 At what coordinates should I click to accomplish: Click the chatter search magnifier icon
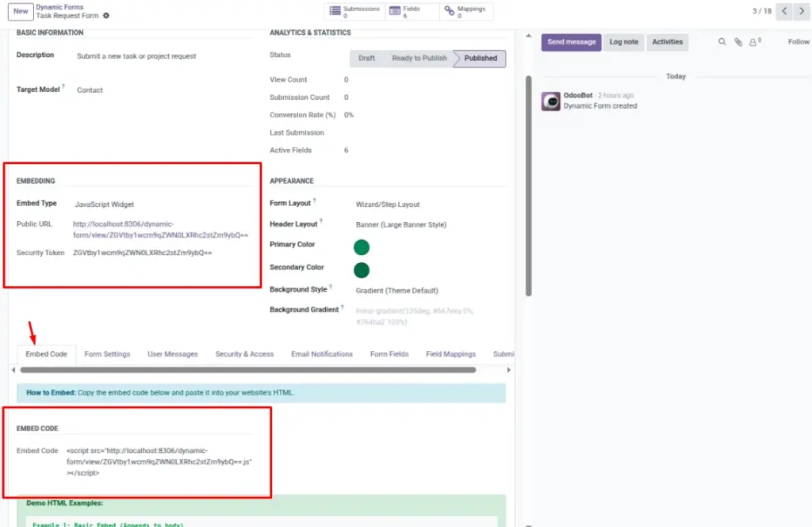click(x=722, y=42)
